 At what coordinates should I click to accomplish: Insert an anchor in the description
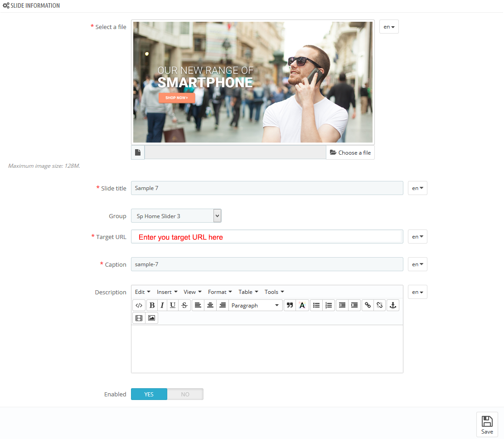click(x=393, y=306)
